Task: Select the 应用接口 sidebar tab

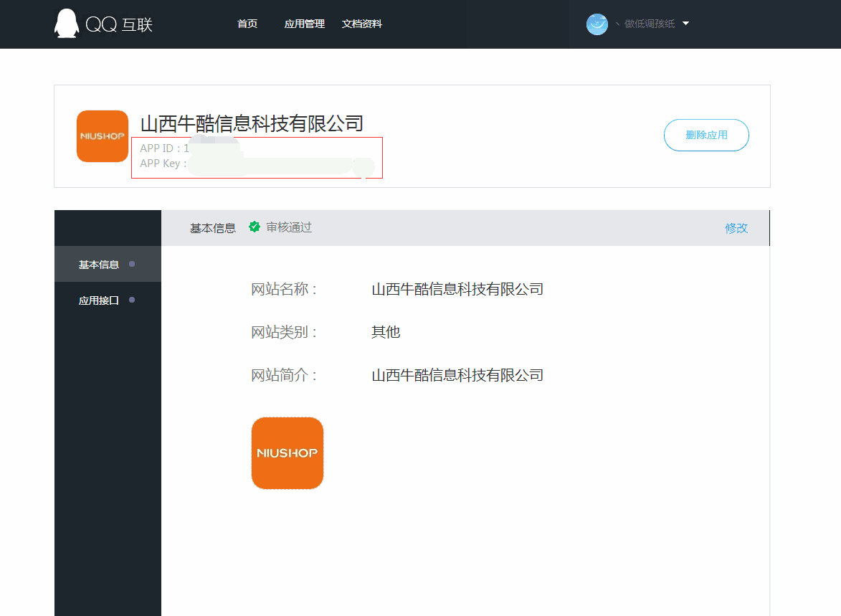Action: tap(108, 300)
